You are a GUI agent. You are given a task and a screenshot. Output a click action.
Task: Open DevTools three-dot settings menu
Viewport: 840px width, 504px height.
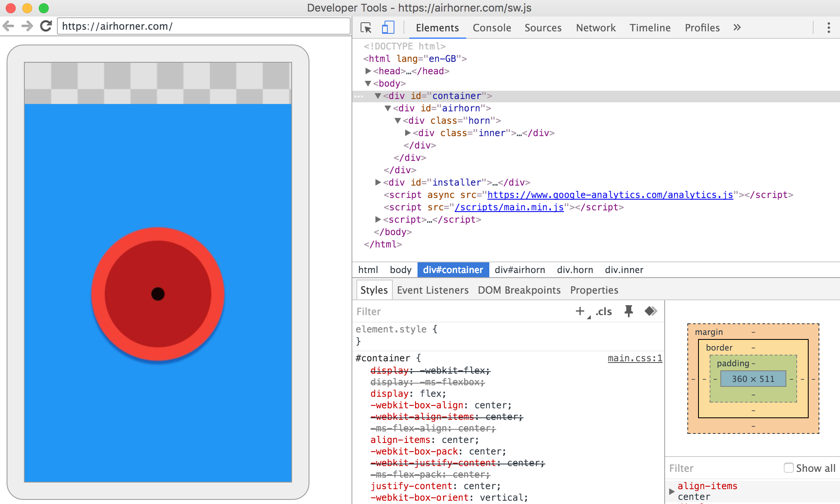(828, 28)
